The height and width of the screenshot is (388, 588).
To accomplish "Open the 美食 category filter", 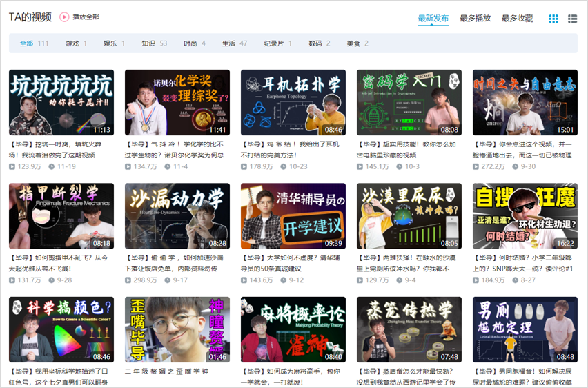I will (x=353, y=43).
